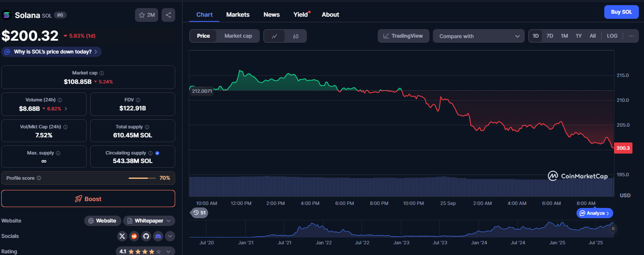This screenshot has height=255, width=644.
Task: Click the Profile score 70% bar
Action: [x=141, y=178]
